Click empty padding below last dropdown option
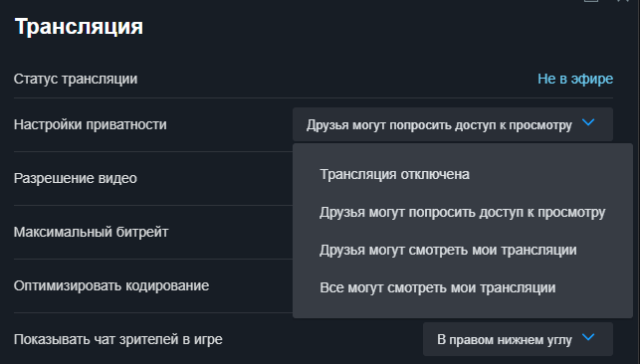Viewport: 640px width, 364px height. (463, 312)
